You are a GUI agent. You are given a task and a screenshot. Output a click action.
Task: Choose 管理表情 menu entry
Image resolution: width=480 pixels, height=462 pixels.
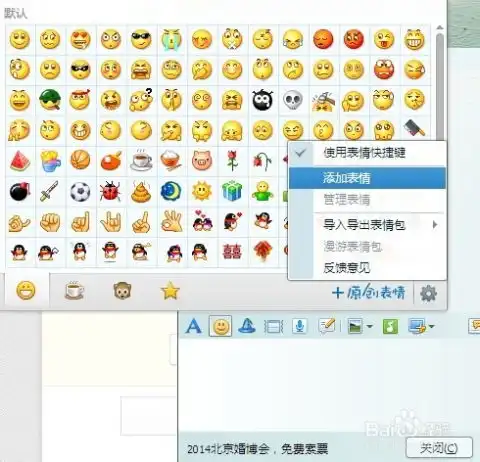point(367,200)
